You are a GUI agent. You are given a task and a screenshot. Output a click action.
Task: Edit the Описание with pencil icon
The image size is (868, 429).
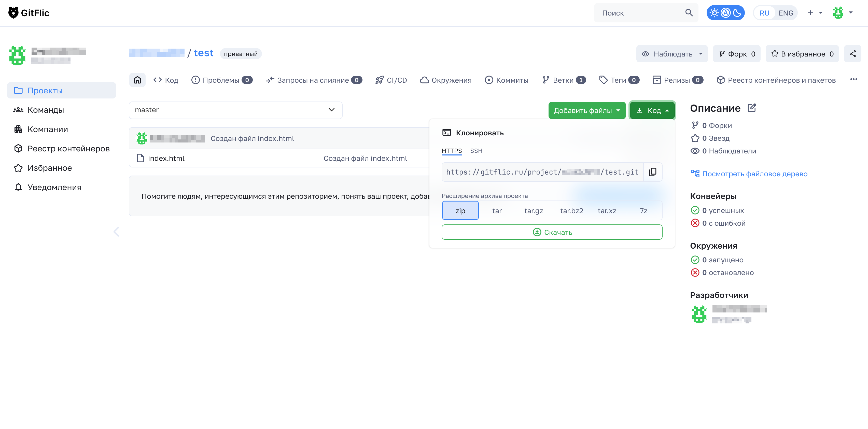[752, 108]
